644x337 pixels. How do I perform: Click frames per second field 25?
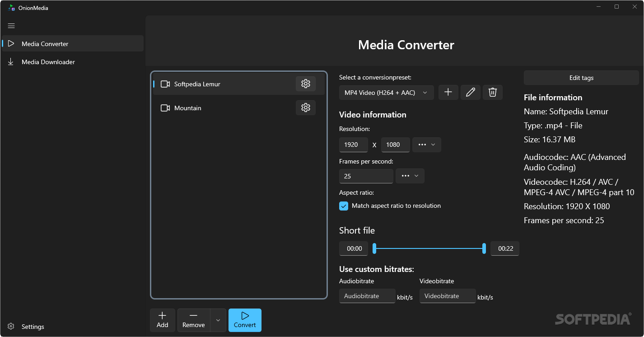point(366,176)
